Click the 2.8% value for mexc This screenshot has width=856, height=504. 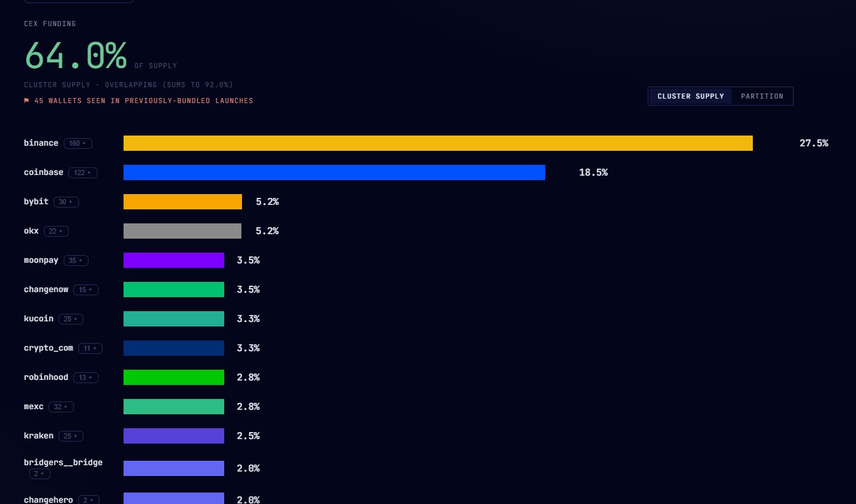coord(248,407)
